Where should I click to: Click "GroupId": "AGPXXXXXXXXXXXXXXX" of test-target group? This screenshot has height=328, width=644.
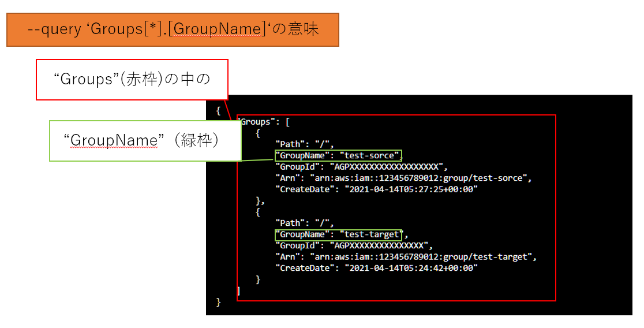354,246
